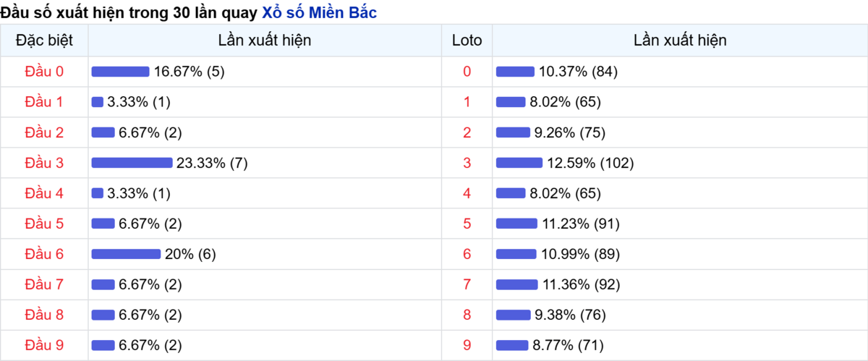Viewport: 868px width, 361px height.
Task: Select the Đầu 1 row label
Action: pyautogui.click(x=44, y=102)
